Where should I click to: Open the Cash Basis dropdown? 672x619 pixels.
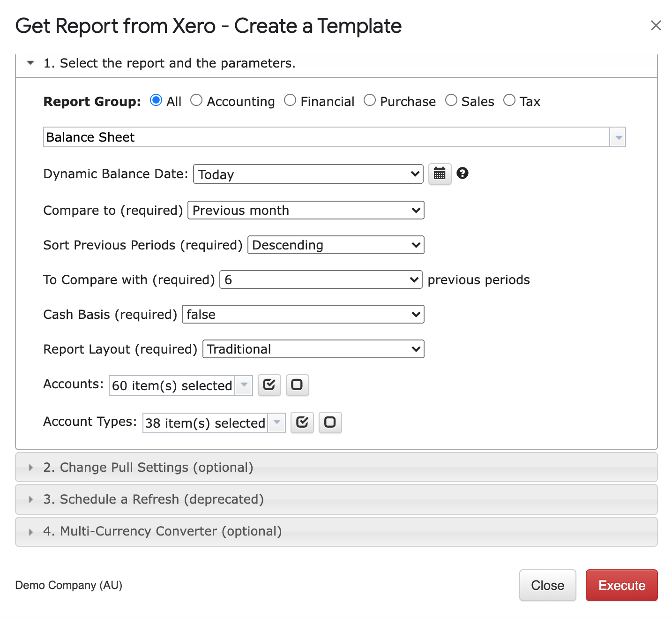pos(303,314)
